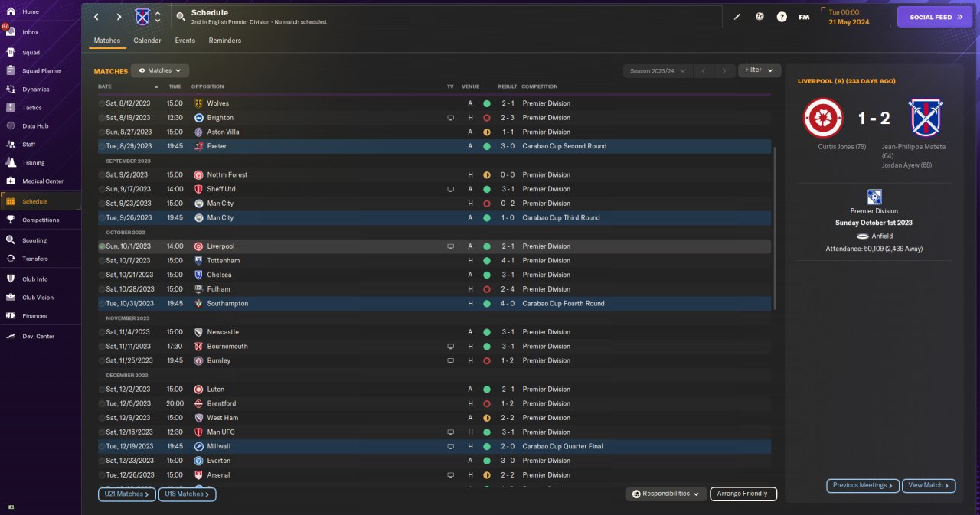Open the Training icon
This screenshot has width=980, height=515.
pos(11,162)
